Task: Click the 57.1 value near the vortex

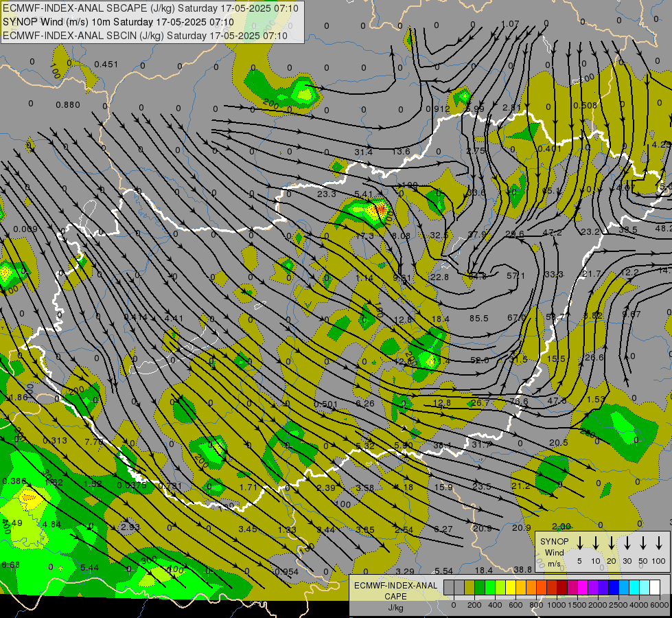Action: (515, 276)
